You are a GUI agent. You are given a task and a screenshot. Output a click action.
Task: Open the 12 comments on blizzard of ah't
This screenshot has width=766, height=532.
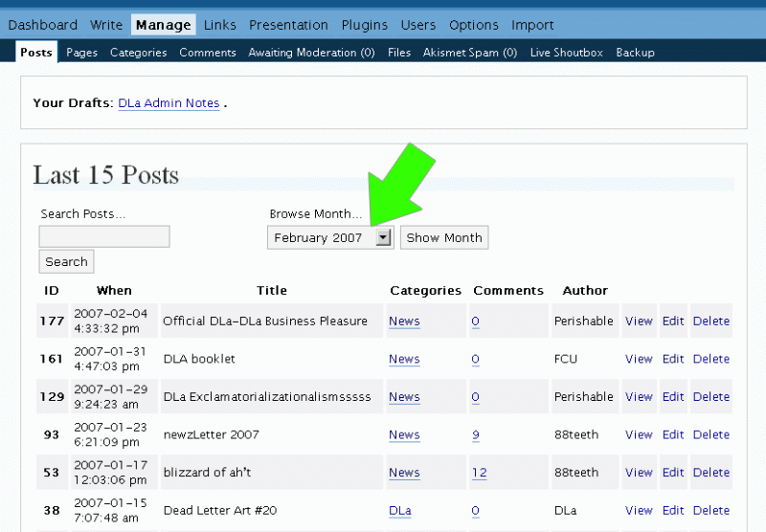pos(480,473)
